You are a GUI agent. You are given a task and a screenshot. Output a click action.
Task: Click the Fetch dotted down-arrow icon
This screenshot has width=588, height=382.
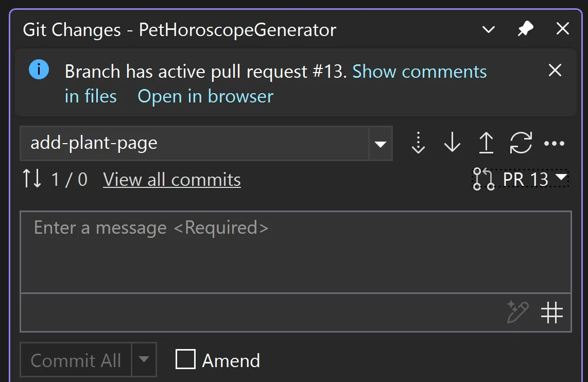coord(418,143)
